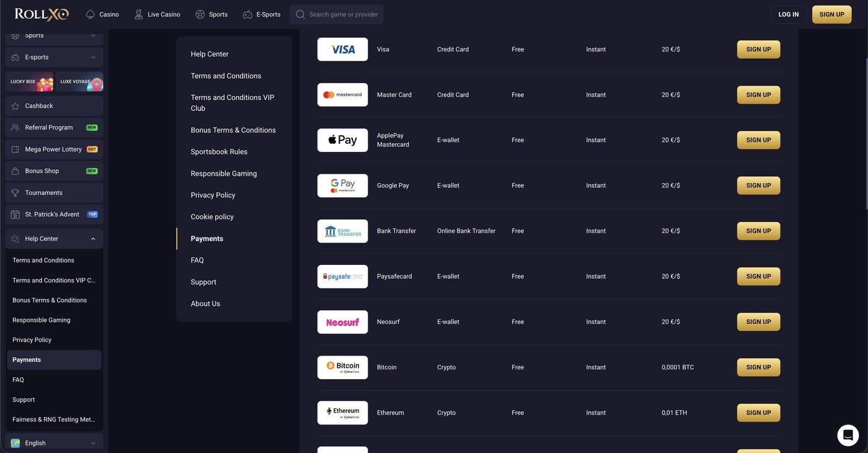This screenshot has width=868, height=453.
Task: Focus the search game or provider field
Action: 337,14
